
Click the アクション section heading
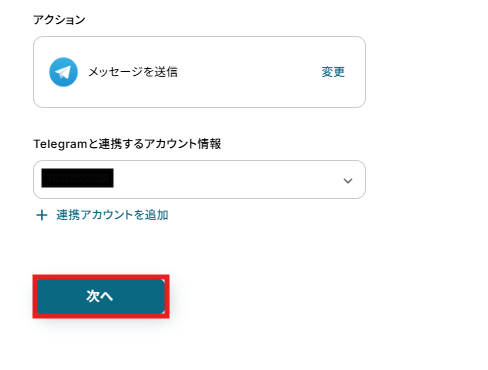tap(59, 20)
